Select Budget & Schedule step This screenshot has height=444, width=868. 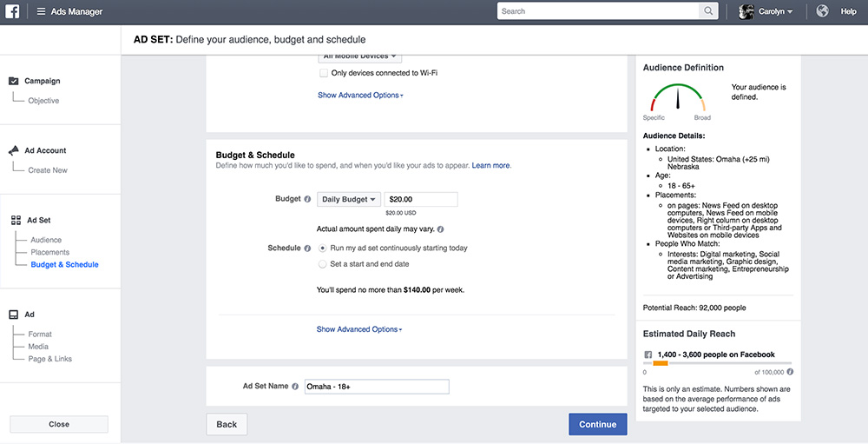(65, 265)
